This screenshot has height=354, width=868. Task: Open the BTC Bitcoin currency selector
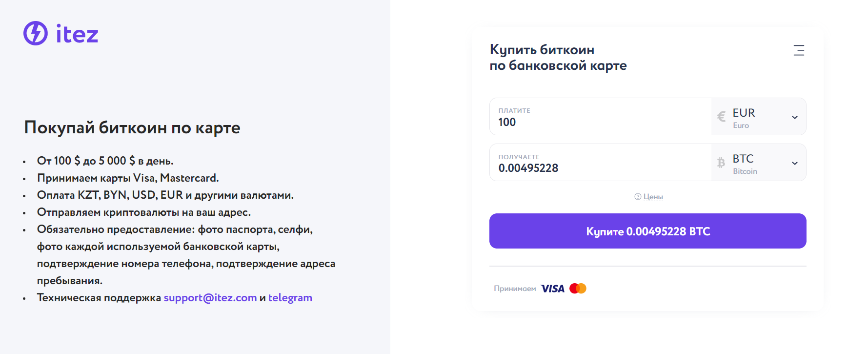point(759,163)
